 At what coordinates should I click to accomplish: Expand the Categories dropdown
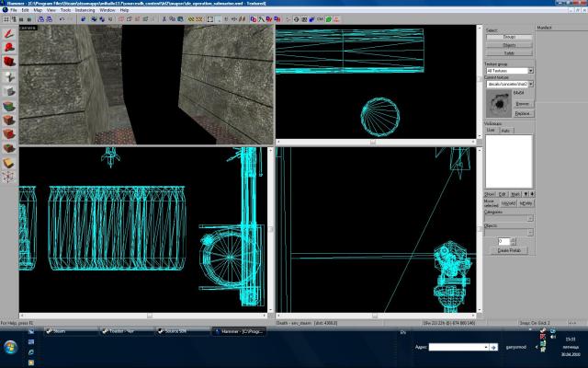click(530, 217)
